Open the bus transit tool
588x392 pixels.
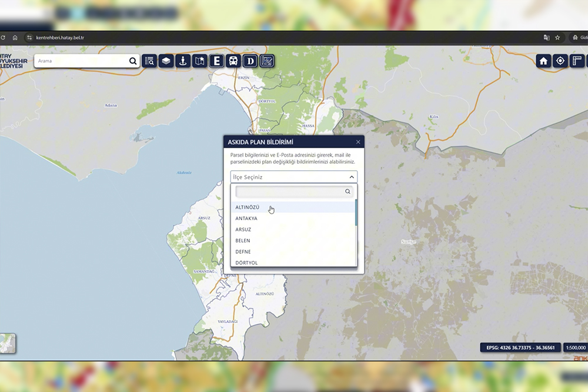point(233,61)
